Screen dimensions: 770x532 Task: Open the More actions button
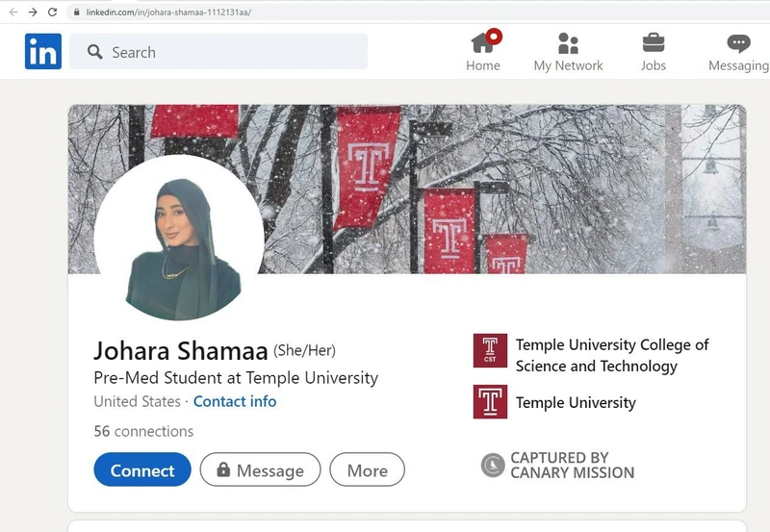tap(368, 469)
